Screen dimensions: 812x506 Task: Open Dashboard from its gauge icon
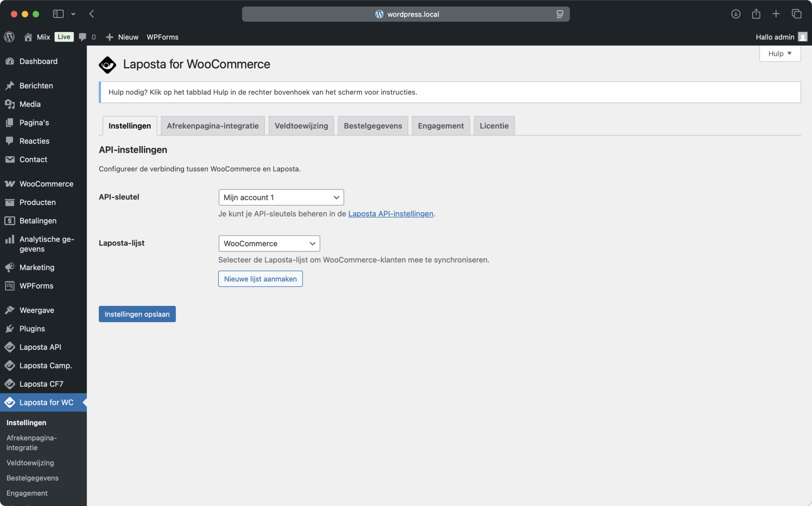pyautogui.click(x=10, y=61)
